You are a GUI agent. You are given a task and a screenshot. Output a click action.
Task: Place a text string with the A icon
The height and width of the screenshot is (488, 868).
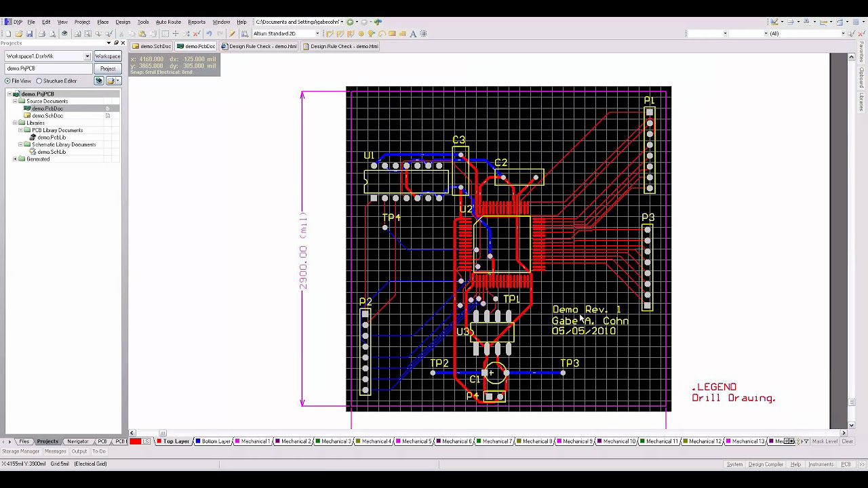coord(413,33)
